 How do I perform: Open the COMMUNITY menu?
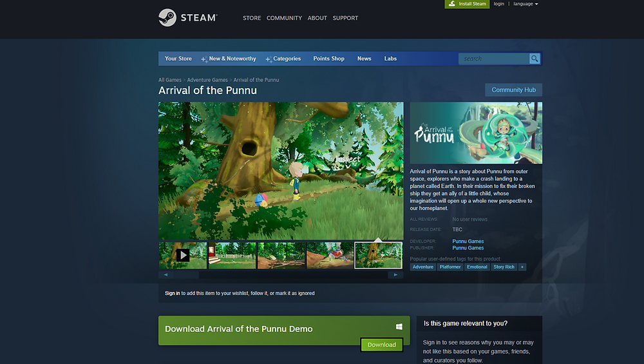point(284,18)
